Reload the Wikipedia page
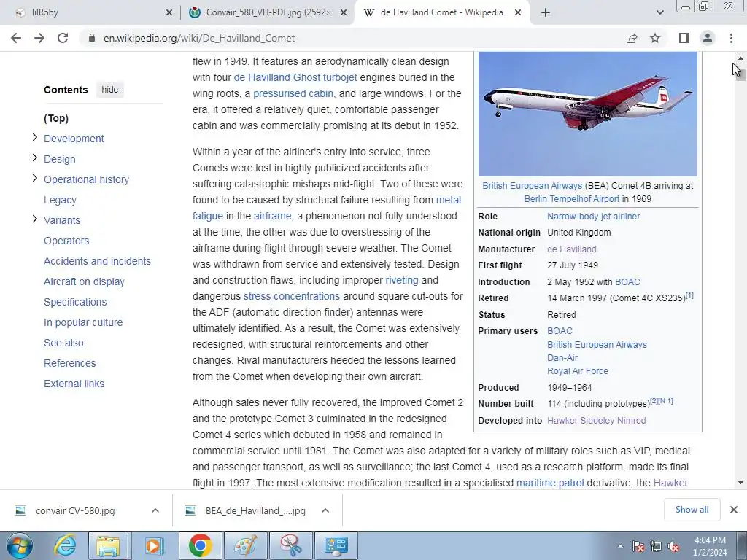 point(63,38)
